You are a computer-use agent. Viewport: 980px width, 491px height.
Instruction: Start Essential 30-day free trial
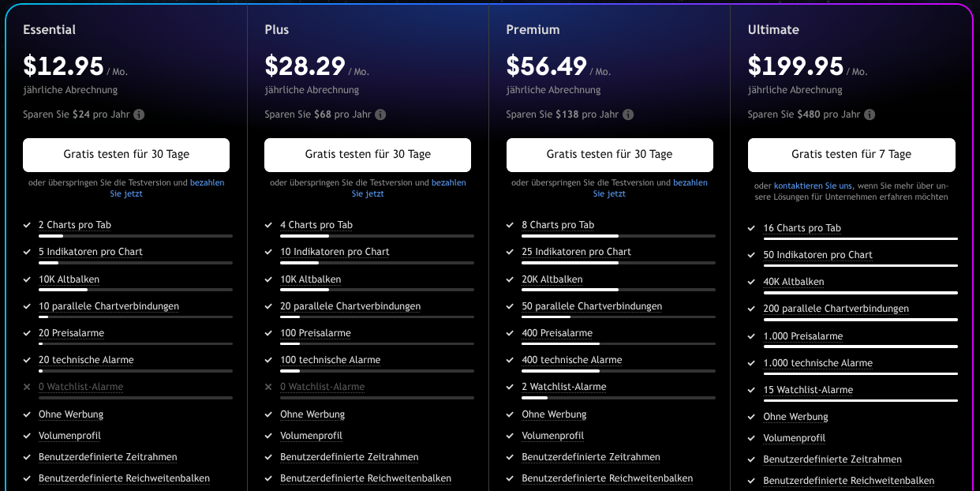point(126,155)
